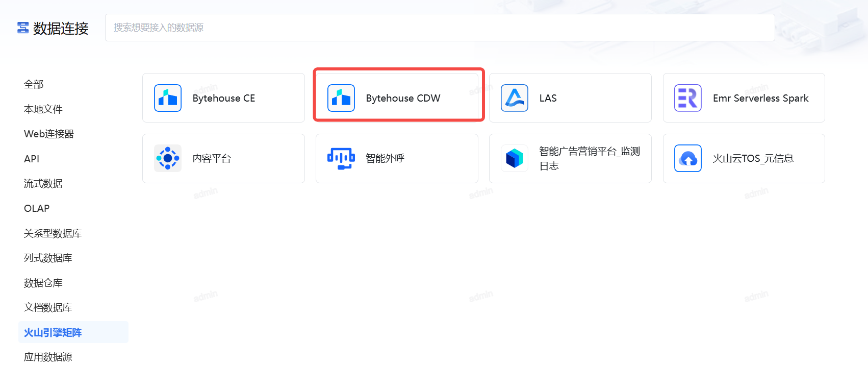Click the 智能外呼 icon
The height and width of the screenshot is (366, 868).
pos(341,158)
